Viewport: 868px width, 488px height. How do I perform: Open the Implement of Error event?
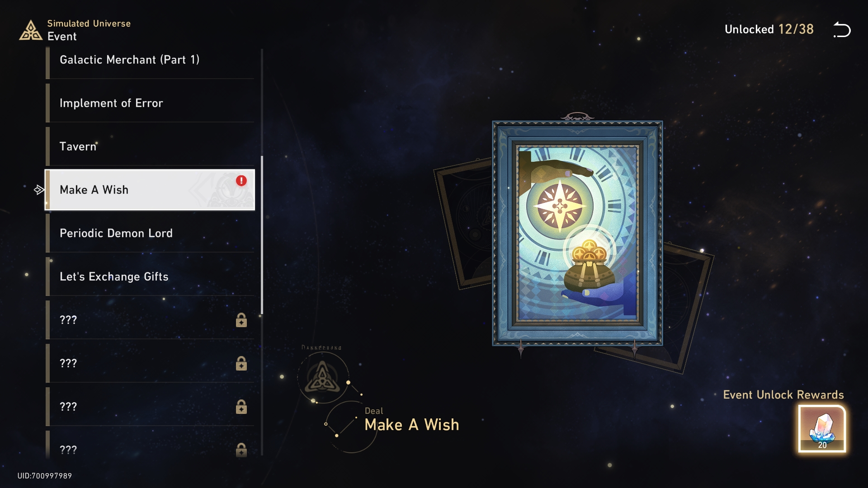(151, 103)
